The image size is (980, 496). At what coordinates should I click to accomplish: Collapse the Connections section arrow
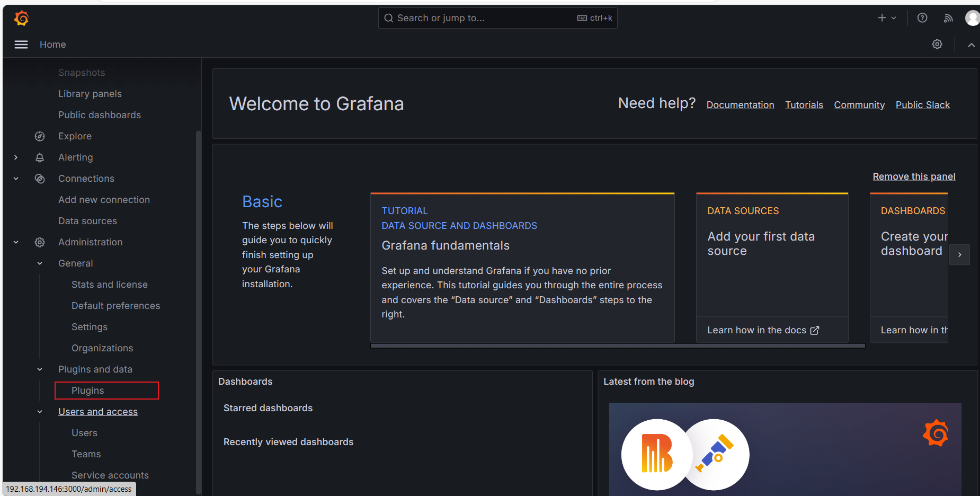[x=16, y=179]
